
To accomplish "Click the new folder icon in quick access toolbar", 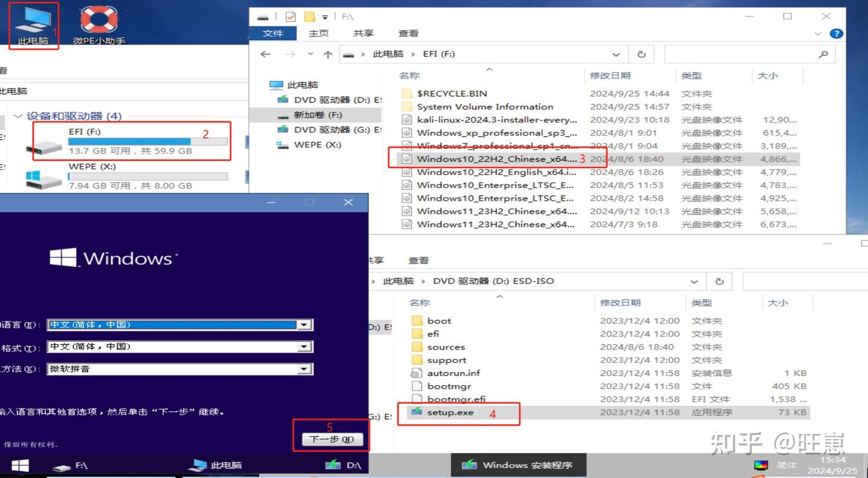I will (x=310, y=16).
